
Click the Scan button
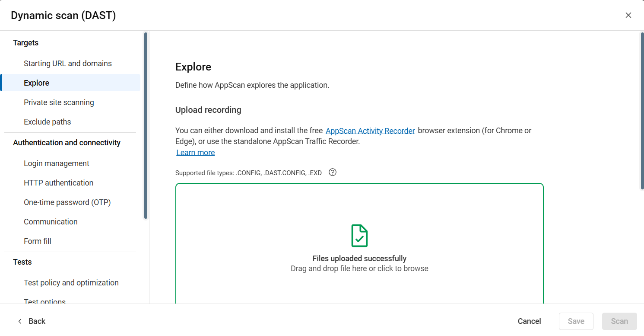pyautogui.click(x=619, y=321)
